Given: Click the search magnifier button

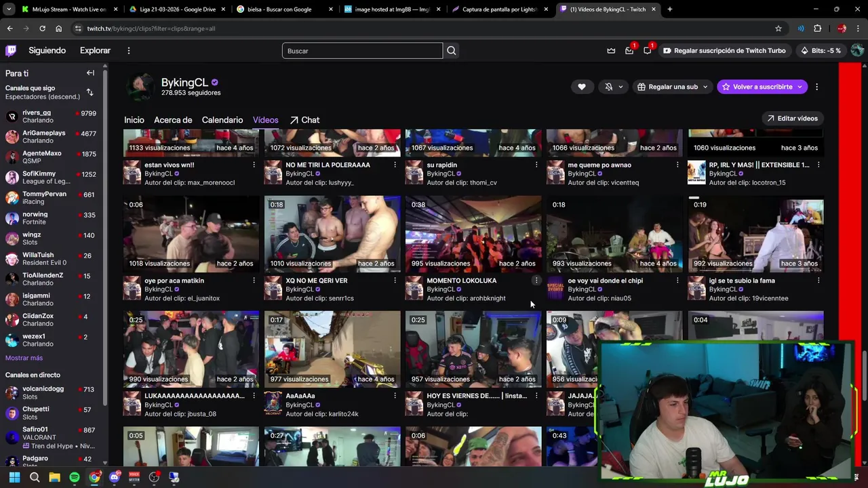Looking at the screenshot, I should [452, 50].
